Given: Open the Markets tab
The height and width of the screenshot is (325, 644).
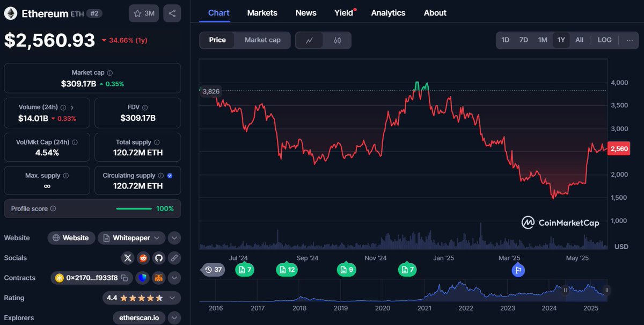Looking at the screenshot, I should click(262, 12).
